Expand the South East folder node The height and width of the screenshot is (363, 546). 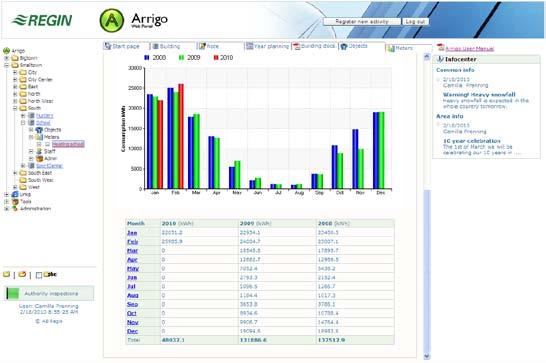15,173
